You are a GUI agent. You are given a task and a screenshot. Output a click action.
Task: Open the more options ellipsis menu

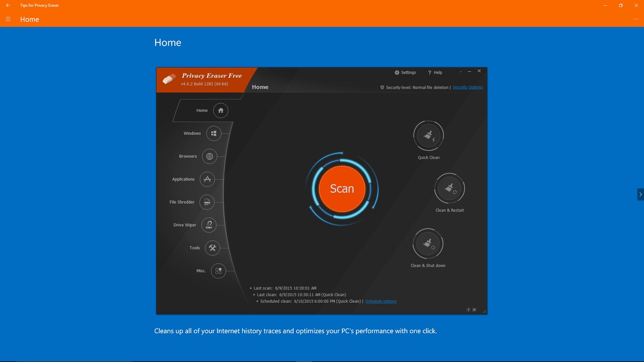(x=636, y=19)
